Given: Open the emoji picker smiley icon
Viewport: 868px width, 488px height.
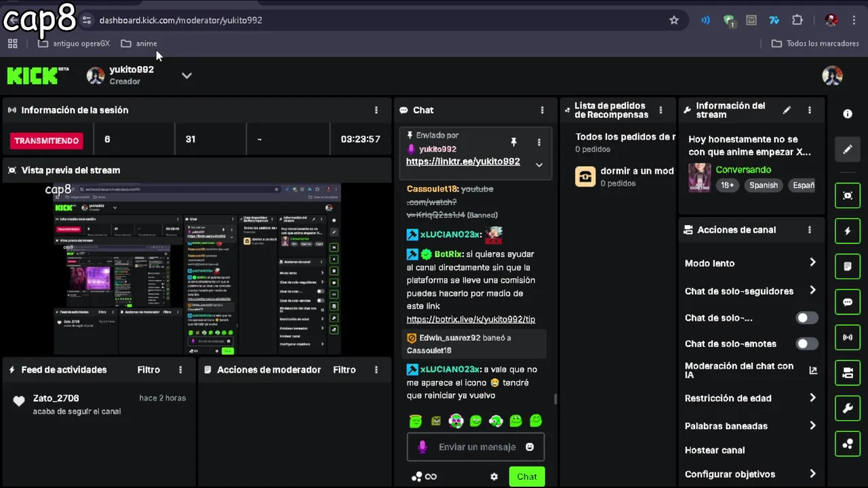Looking at the screenshot, I should [x=530, y=447].
